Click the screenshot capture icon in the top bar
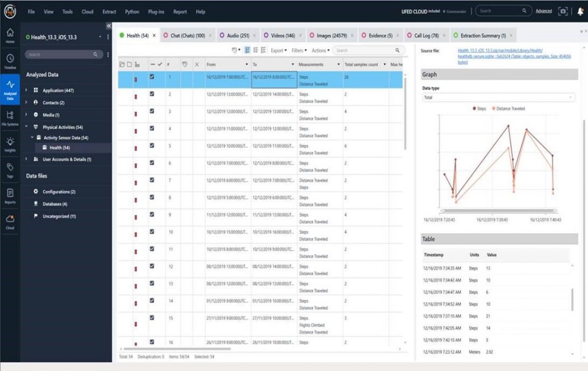The width and height of the screenshot is (588, 371). [x=563, y=11]
